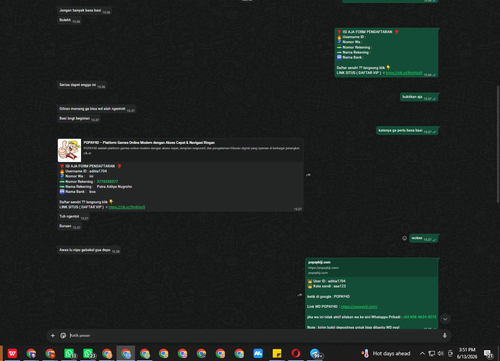The width and height of the screenshot is (500, 361).
Task: Open the attach plus button
Action: tap(53, 336)
